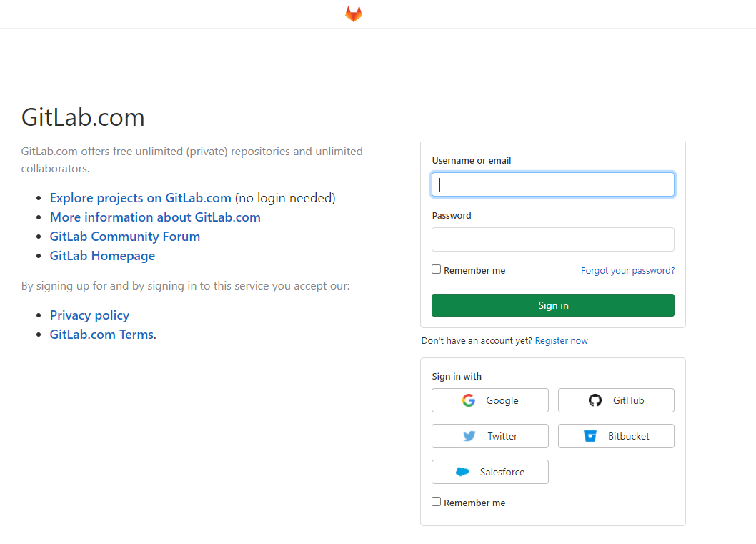756x544 pixels.
Task: Visit the GitLab Community Forum link
Action: (x=124, y=236)
